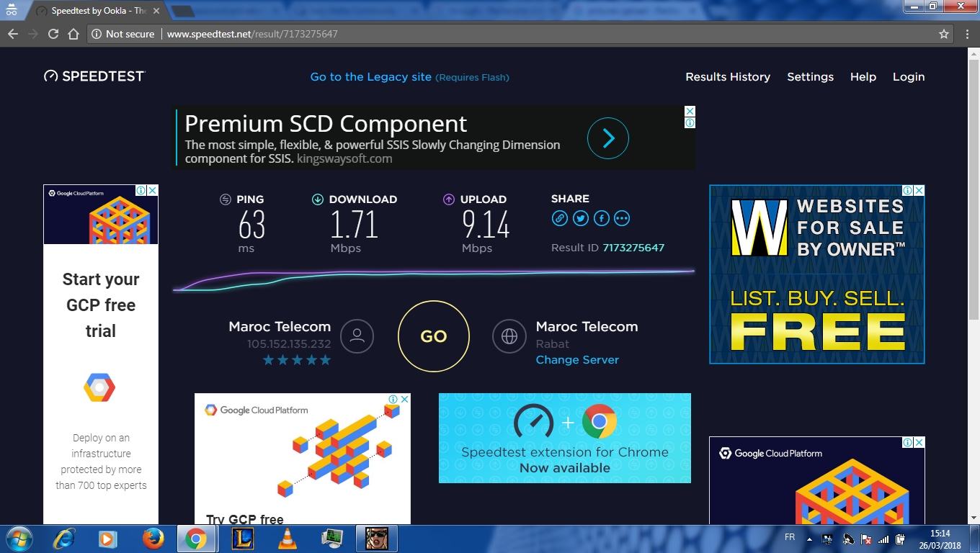Open the Chrome three-dot menu
Image resolution: width=980 pixels, height=553 pixels.
pyautogui.click(x=968, y=34)
